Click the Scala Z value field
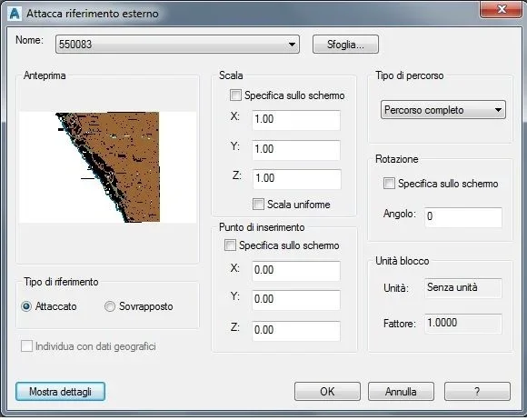Viewport: 527px width, 420px height. (297, 179)
